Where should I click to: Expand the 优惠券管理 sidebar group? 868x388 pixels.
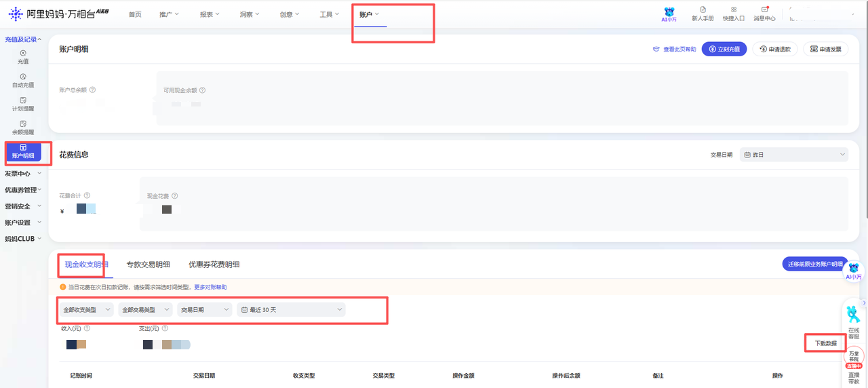[x=23, y=190]
